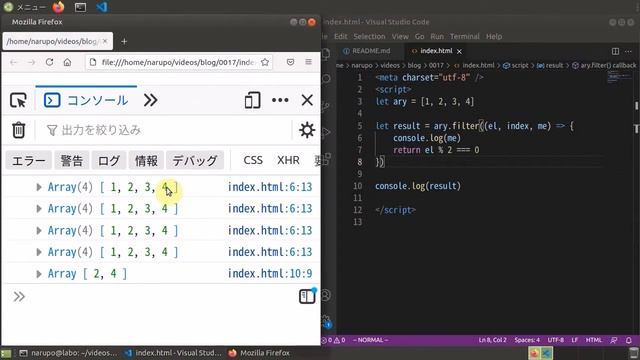Select the コンソール devtools tab
Viewport: 640px width, 360px height.
[86, 100]
